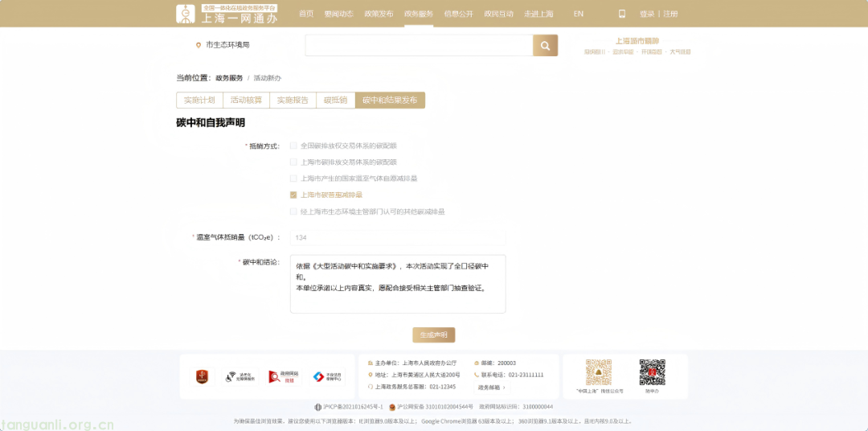868x431 pixels.
Task: Click the top search input box
Action: [x=419, y=45]
